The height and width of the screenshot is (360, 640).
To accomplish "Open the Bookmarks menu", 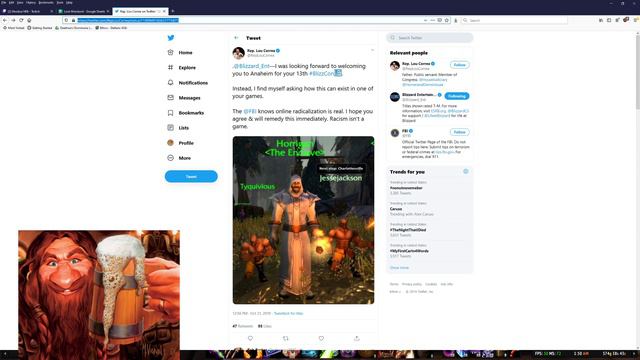I will point(46,2).
